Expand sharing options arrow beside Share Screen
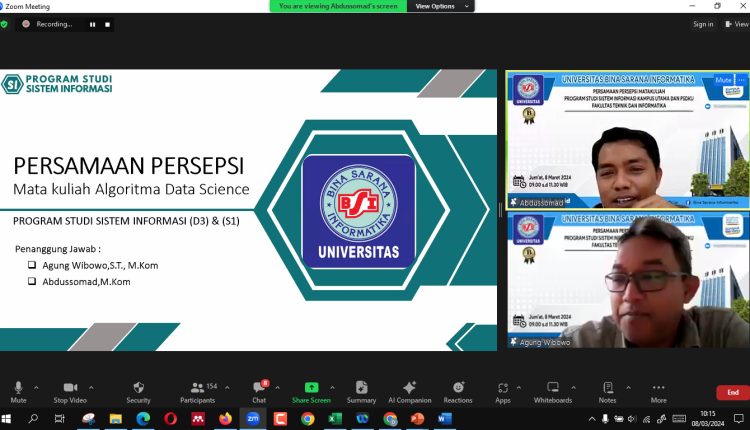The height and width of the screenshot is (430, 750). 332,387
